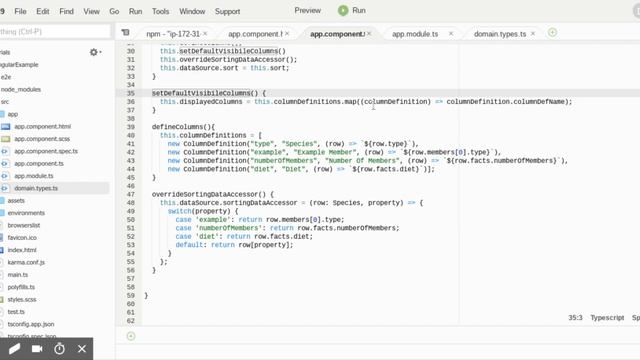Screen dimensions: 640x360
Task: Open main.ts in file tree
Action: (18, 274)
